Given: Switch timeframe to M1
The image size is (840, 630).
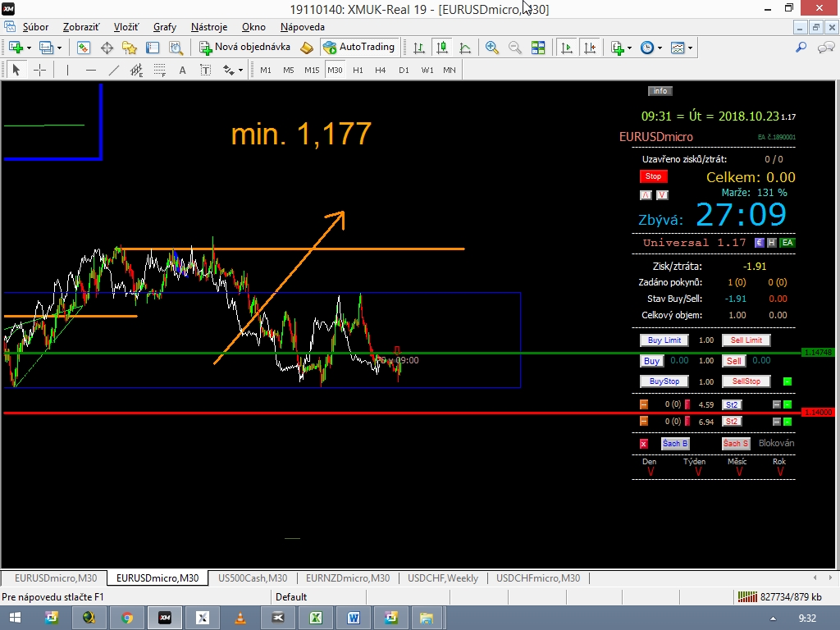Looking at the screenshot, I should click(266, 70).
